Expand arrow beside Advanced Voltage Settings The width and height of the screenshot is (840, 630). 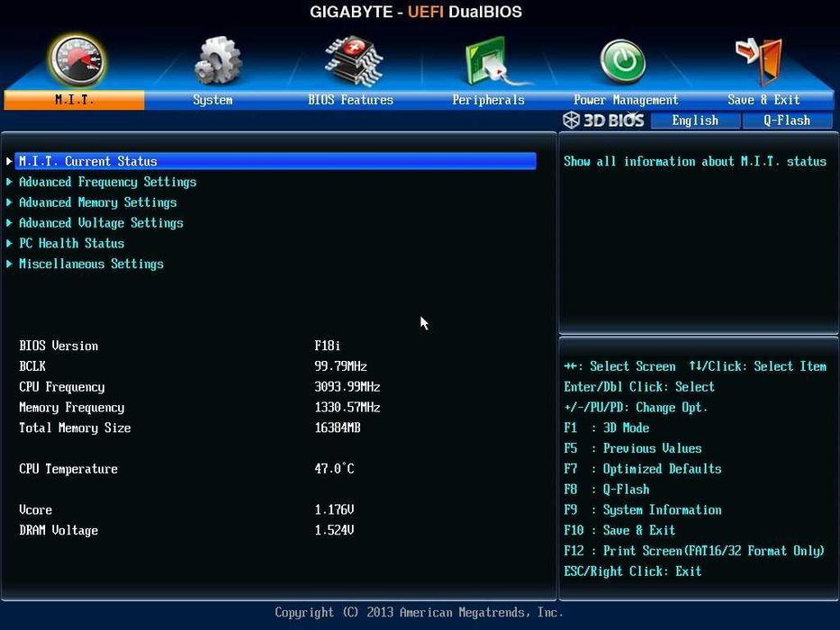[9, 223]
